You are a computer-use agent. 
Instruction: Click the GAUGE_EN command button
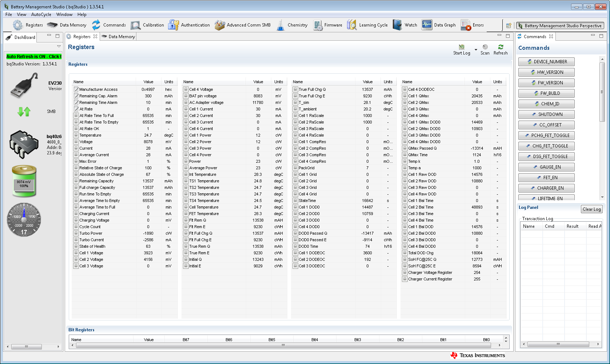click(x=546, y=167)
